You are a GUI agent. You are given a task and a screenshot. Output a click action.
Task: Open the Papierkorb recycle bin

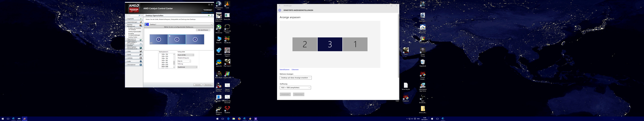point(423,63)
